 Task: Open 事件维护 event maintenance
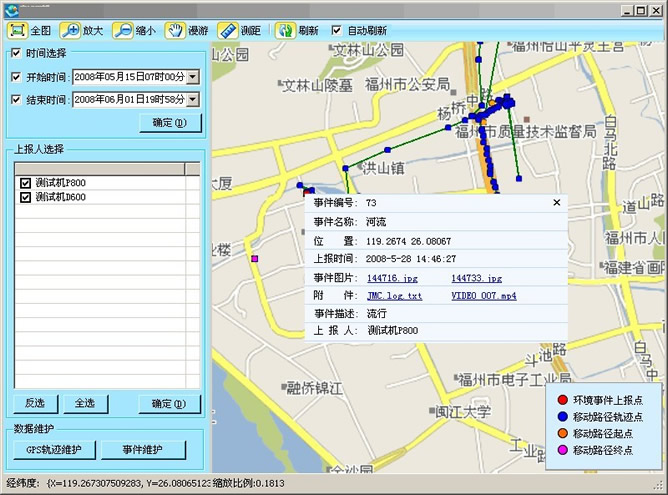[x=143, y=449]
